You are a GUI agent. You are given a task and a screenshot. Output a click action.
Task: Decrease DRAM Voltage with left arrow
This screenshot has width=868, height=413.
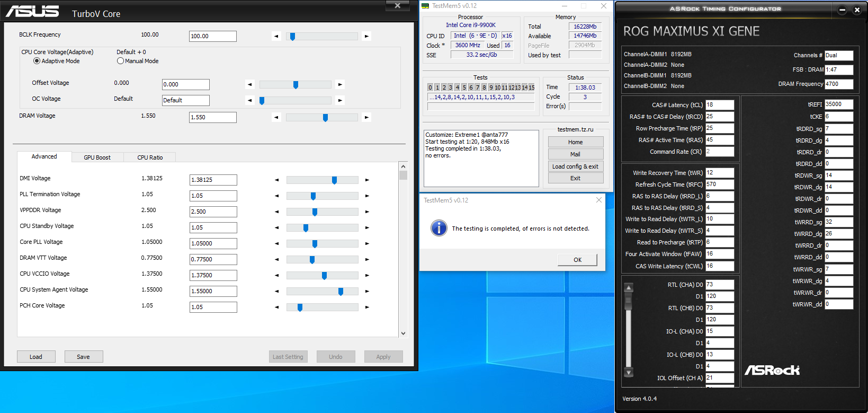(x=276, y=117)
